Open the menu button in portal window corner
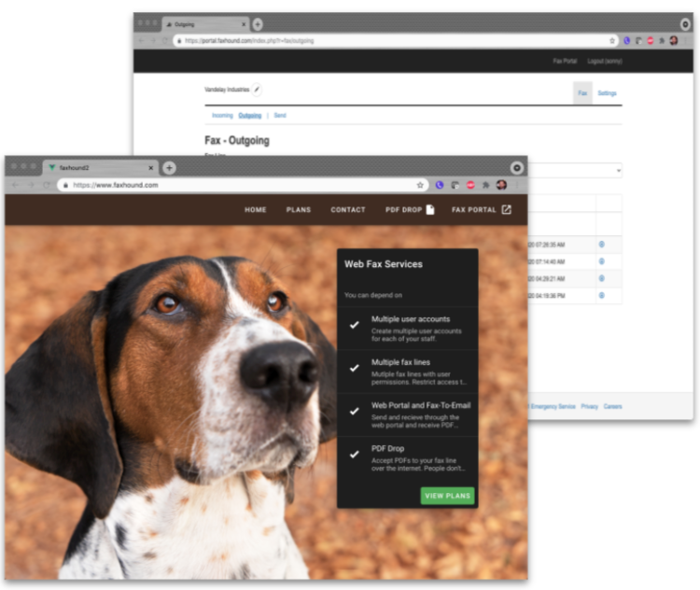 coord(685,24)
